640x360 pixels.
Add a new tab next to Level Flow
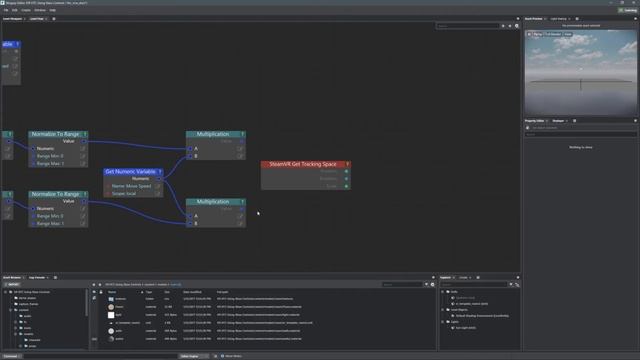(53, 19)
